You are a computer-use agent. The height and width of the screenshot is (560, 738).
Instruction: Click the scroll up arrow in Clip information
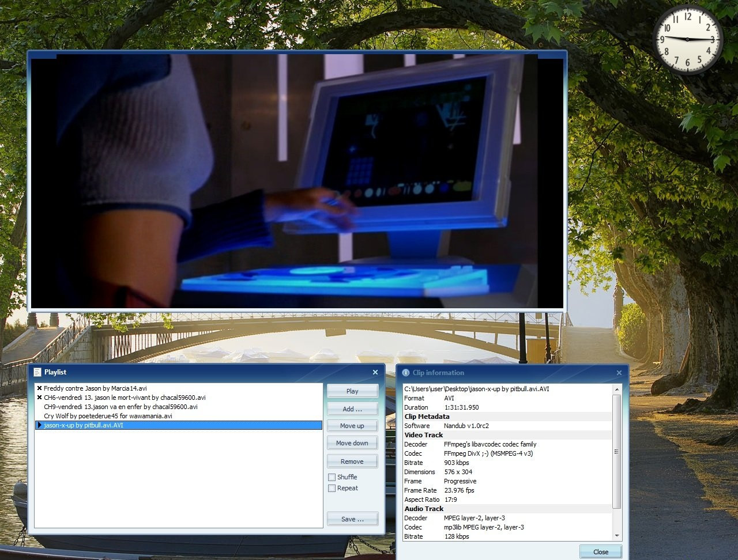coord(617,389)
